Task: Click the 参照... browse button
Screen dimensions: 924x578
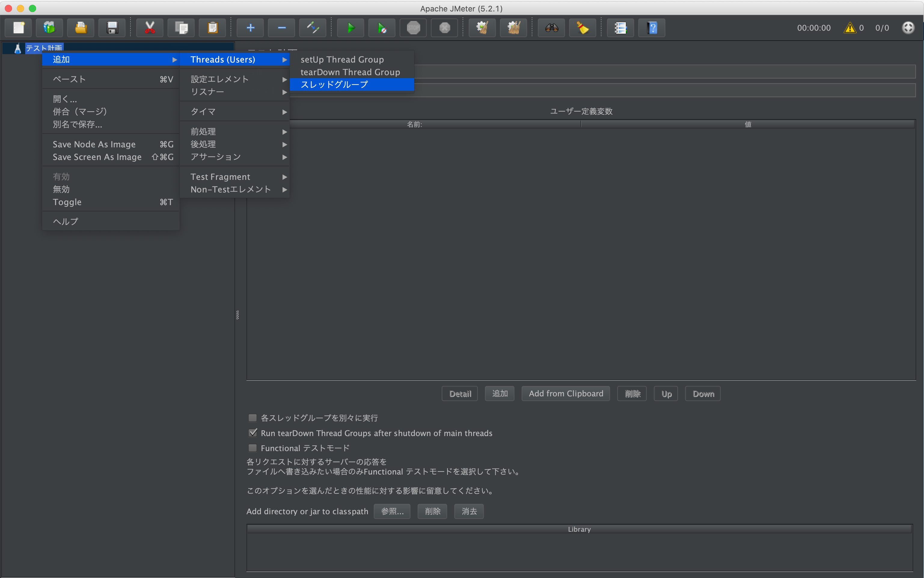Action: coord(392,511)
